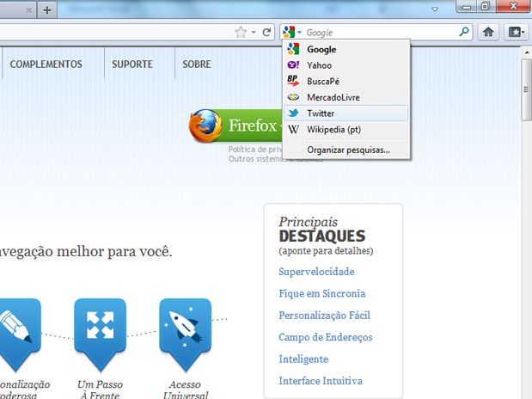This screenshot has height=399, width=532.
Task: Open a new tab with plus button
Action: (46, 10)
